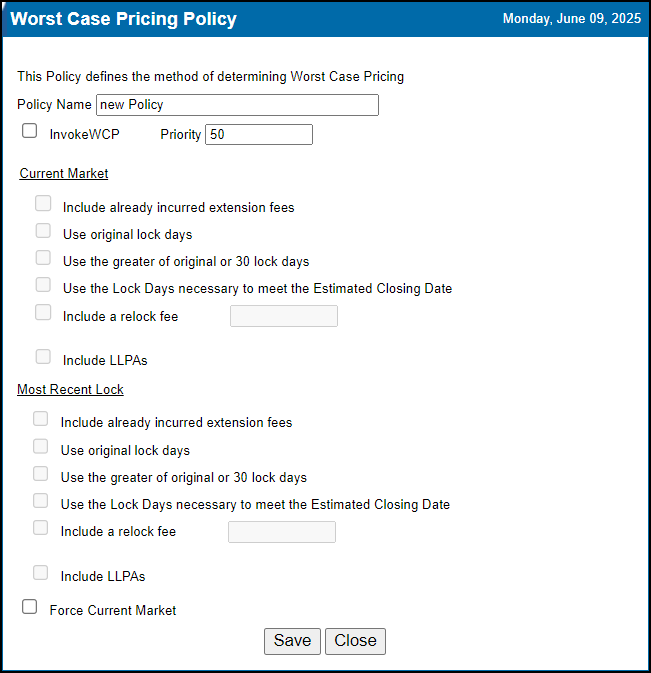The height and width of the screenshot is (673, 651).
Task: Click the Policy Name text field
Action: tap(237, 105)
